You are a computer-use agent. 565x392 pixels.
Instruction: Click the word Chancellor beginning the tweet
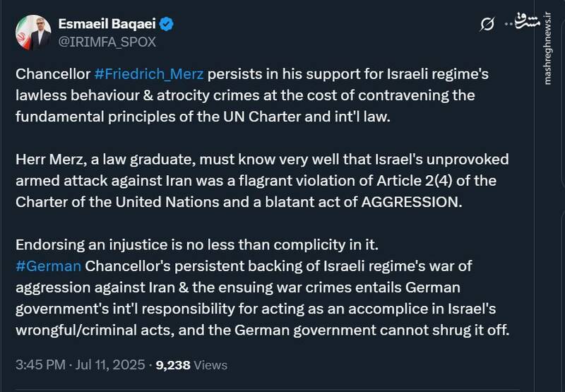pos(52,75)
